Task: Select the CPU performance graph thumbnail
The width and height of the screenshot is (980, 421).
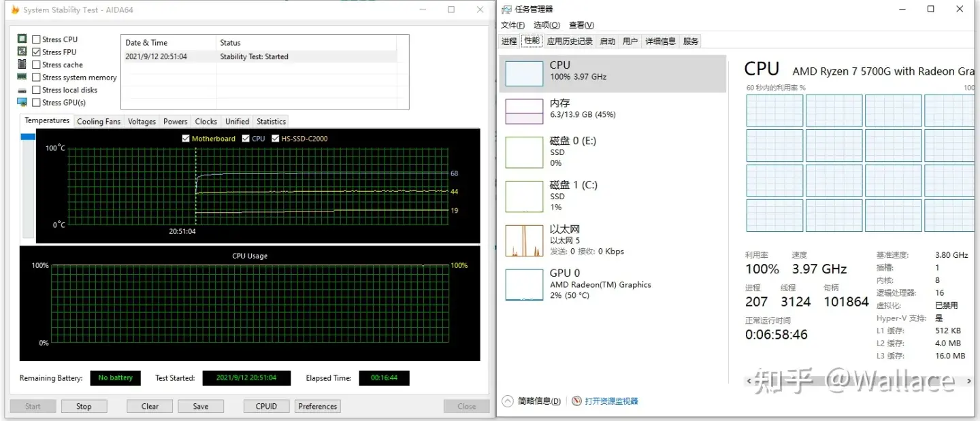Action: 524,73
